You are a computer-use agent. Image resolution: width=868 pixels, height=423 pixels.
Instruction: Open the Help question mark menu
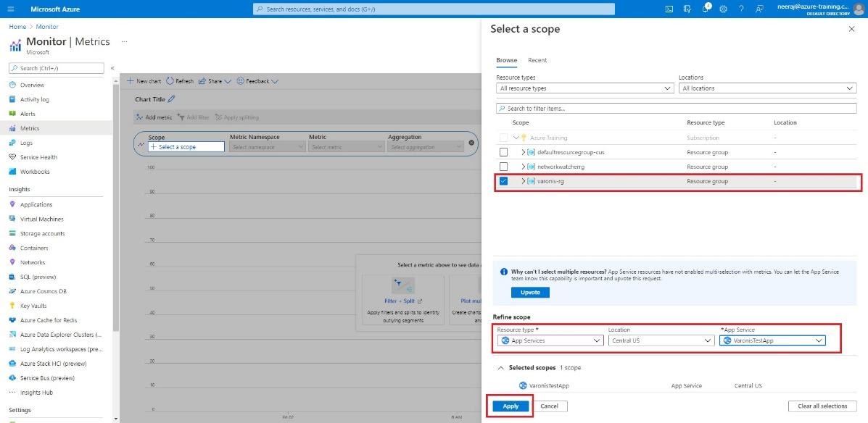(741, 9)
